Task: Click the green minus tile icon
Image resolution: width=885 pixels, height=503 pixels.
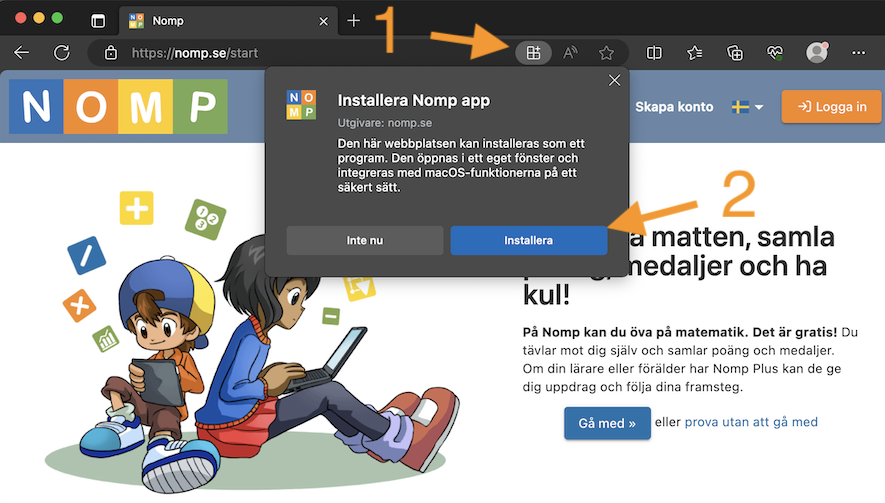Action: coord(331,316)
